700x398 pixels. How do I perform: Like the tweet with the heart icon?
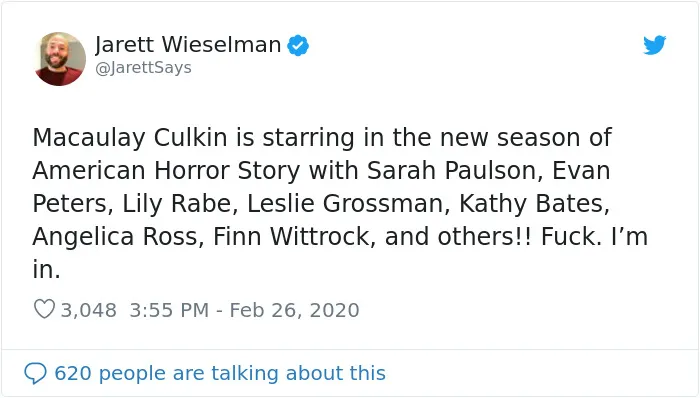coord(44,309)
